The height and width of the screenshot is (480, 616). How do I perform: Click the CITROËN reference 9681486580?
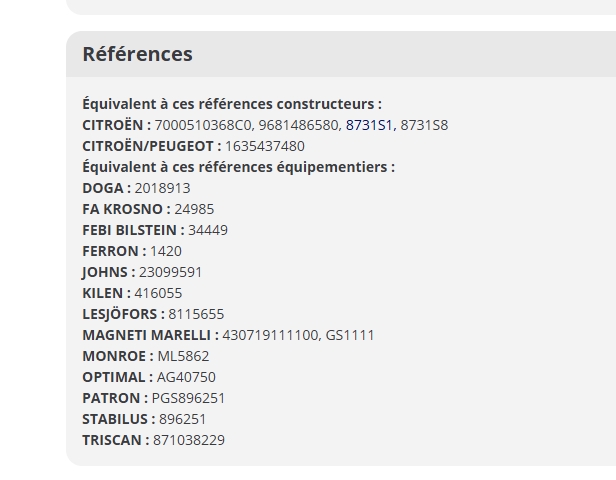(300, 125)
